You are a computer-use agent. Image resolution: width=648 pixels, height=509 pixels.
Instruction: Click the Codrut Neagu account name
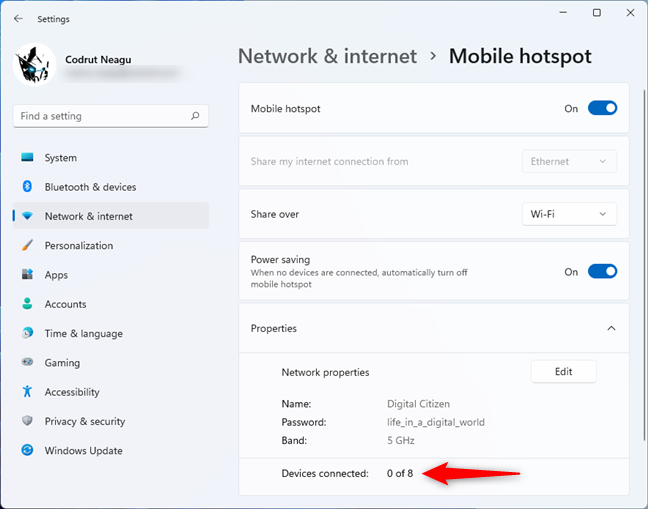(98, 60)
